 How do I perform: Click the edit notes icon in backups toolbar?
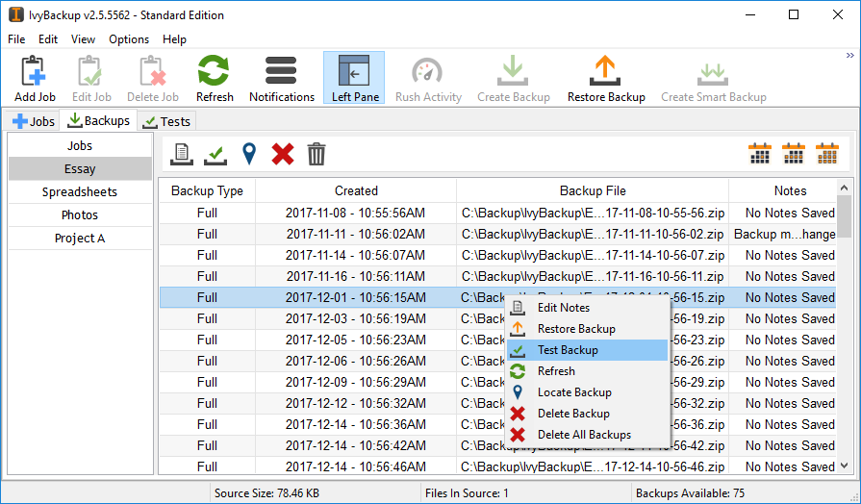click(x=182, y=154)
